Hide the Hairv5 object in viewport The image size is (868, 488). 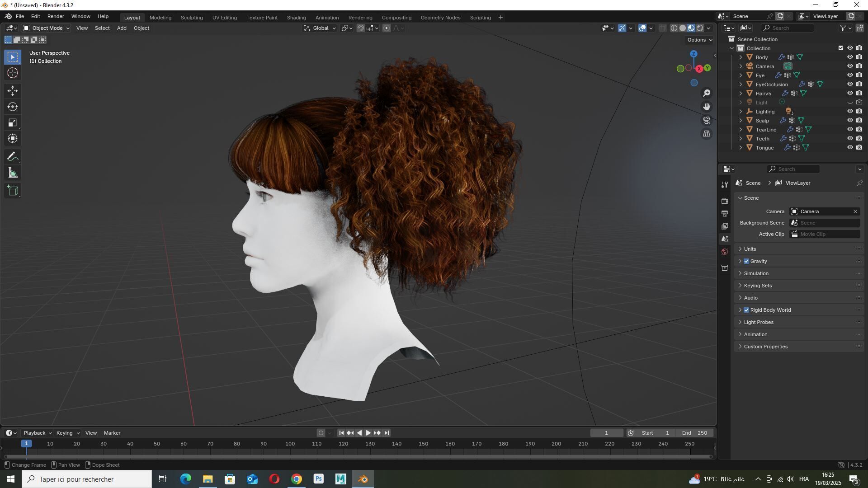coord(850,94)
